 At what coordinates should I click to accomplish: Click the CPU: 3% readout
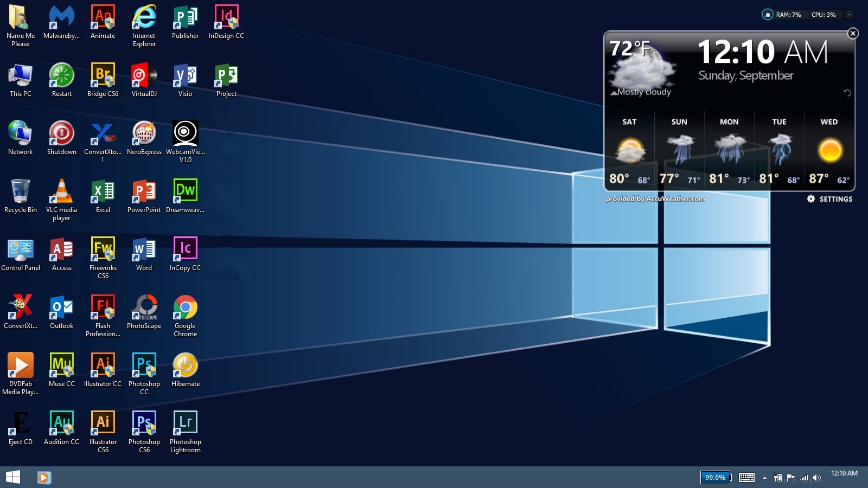pos(824,15)
